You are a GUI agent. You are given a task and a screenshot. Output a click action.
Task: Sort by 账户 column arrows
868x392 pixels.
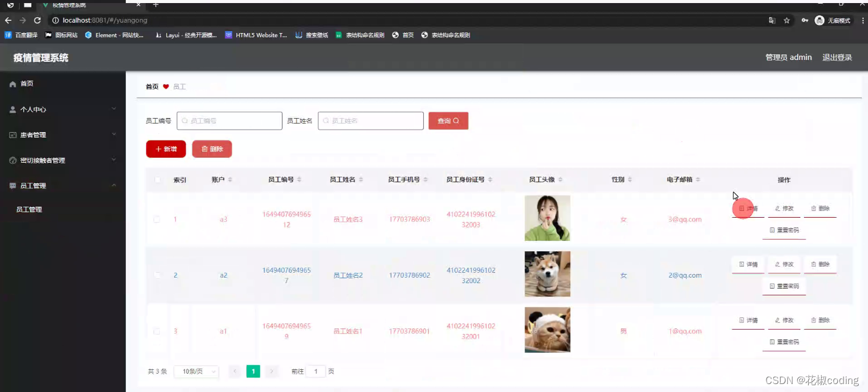click(230, 180)
